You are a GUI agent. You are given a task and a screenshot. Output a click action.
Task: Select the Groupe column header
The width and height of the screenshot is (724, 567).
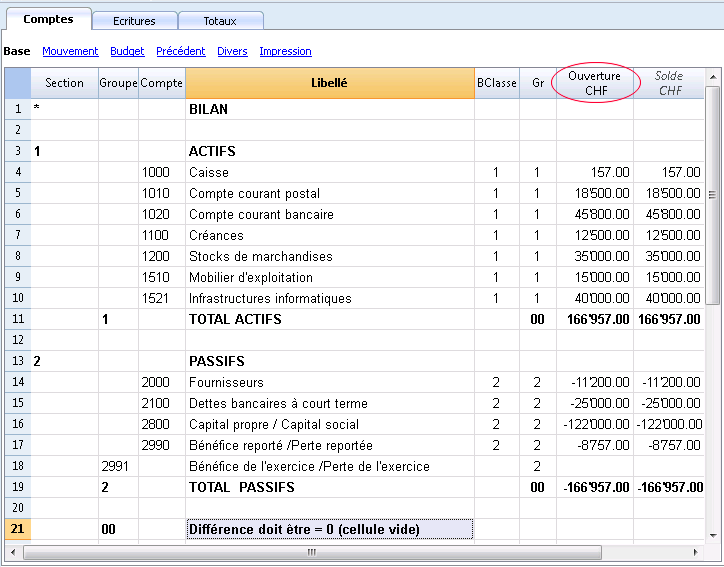[x=118, y=83]
